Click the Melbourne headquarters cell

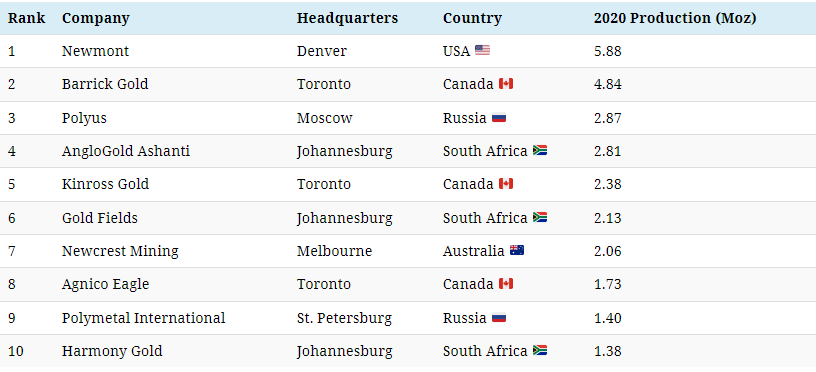pos(335,251)
